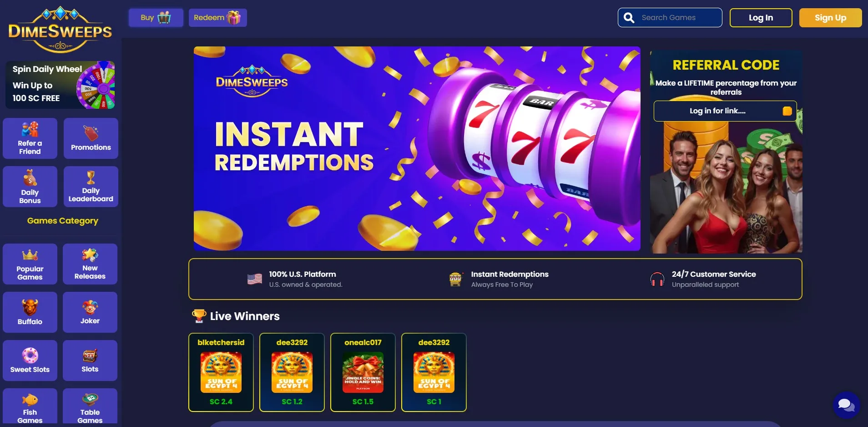Claim the Daily Bonus money bag
Image resolution: width=868 pixels, height=427 pixels.
click(x=30, y=187)
